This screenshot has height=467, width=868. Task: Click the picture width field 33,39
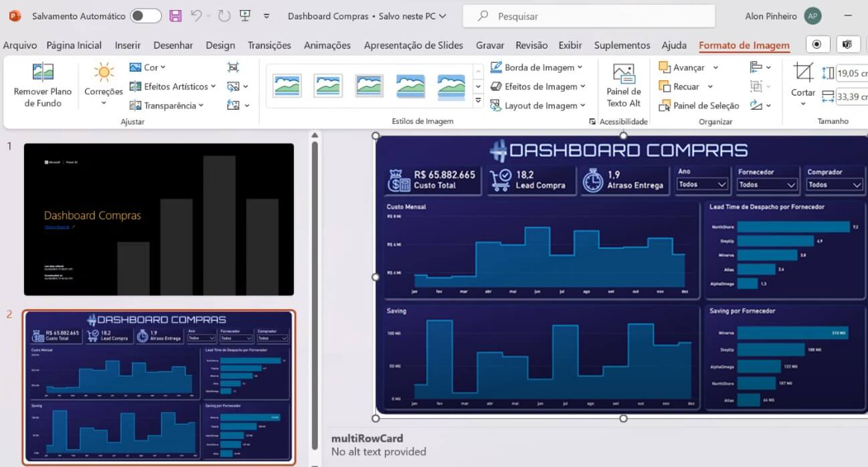[852, 96]
